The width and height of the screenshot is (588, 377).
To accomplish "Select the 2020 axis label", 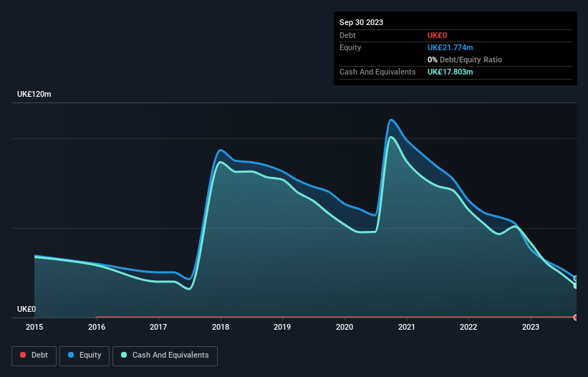I will [x=344, y=327].
